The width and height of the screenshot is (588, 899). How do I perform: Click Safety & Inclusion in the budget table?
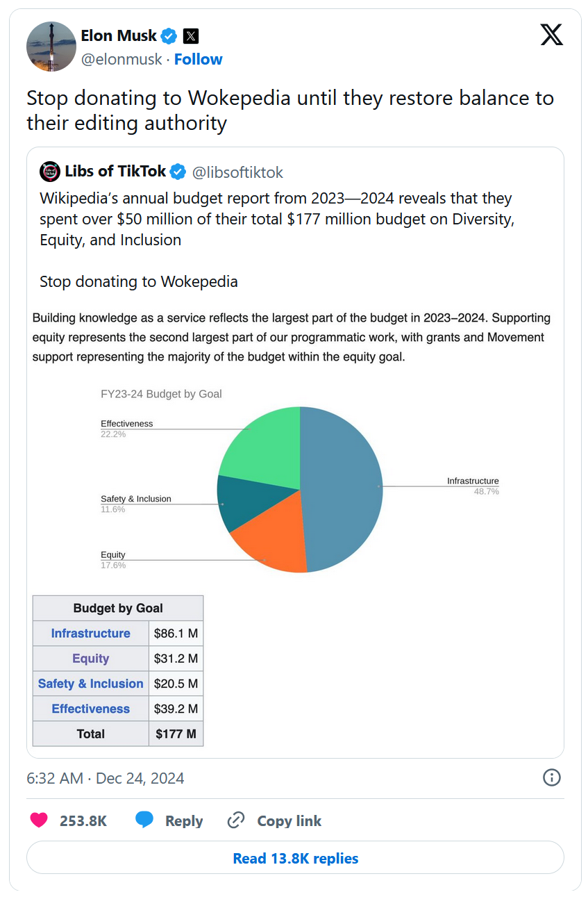click(91, 684)
